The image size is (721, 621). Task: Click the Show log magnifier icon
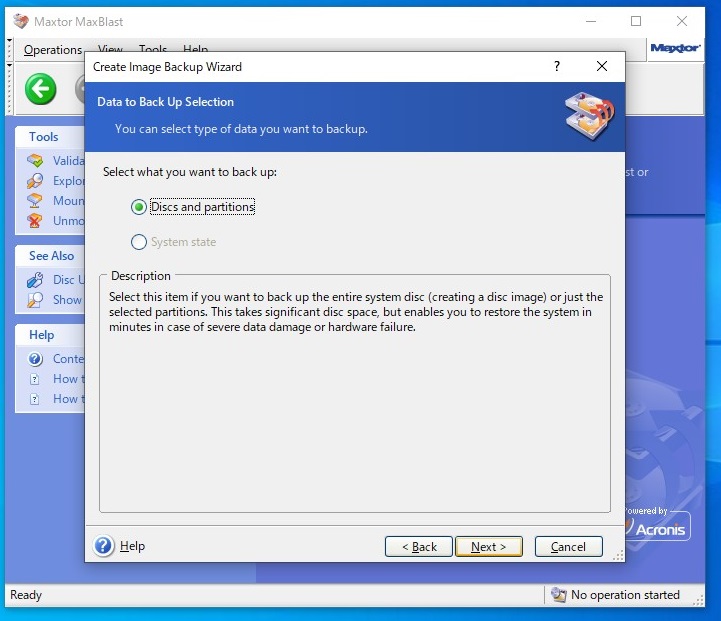[x=35, y=300]
